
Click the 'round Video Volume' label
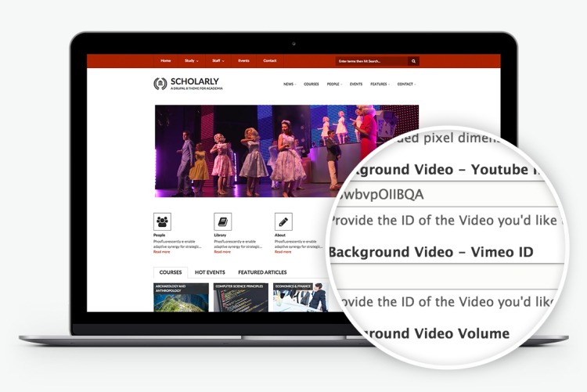tap(436, 333)
